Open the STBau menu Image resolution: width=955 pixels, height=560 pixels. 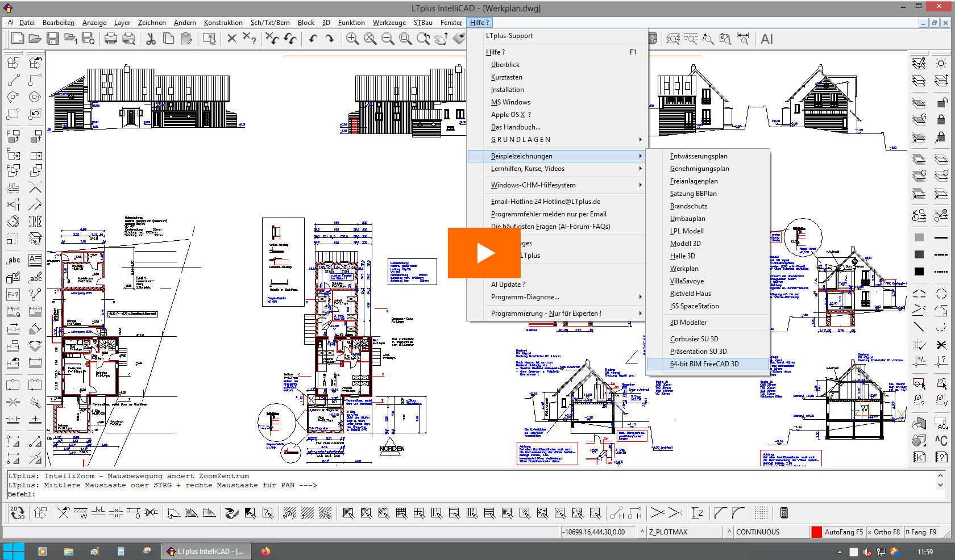423,23
